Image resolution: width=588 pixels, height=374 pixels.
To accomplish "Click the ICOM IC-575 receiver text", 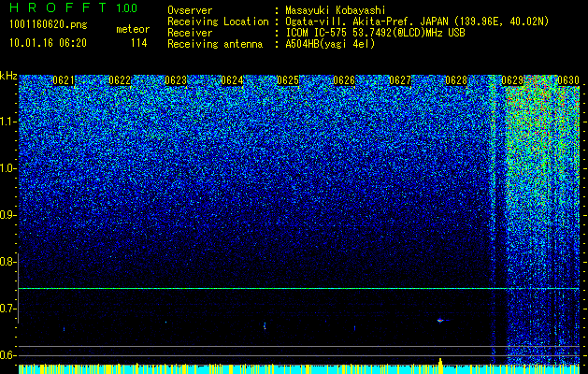I will click(x=375, y=33).
